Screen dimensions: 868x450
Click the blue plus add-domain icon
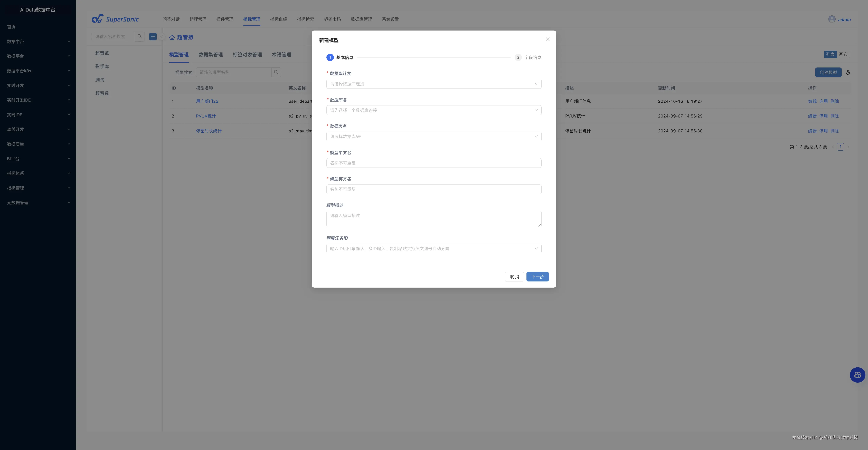tap(153, 36)
